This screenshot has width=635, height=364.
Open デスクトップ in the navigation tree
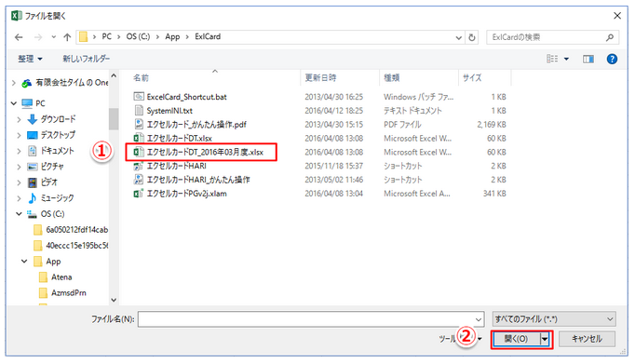click(x=58, y=135)
